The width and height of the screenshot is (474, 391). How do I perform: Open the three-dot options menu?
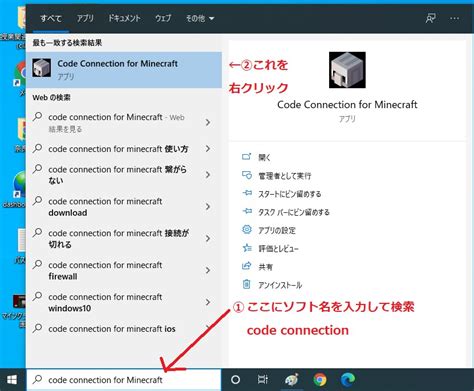tap(455, 18)
